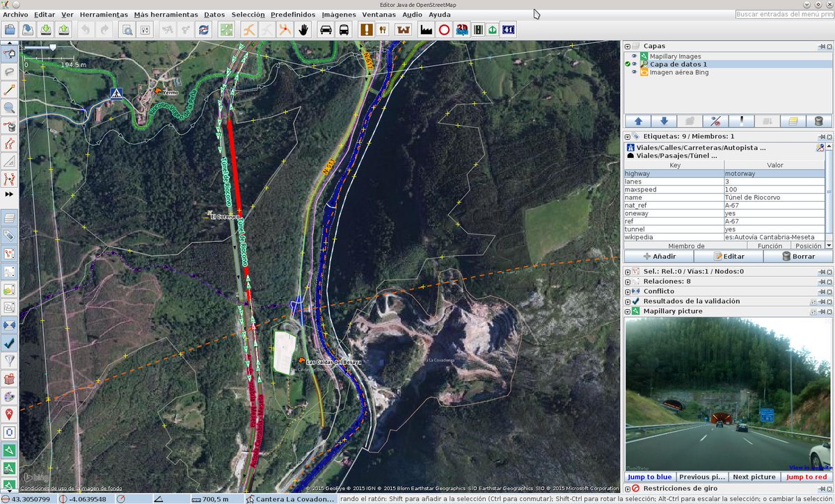The width and height of the screenshot is (835, 504).
Task: Move selected layer up with blue arrow
Action: pyautogui.click(x=638, y=121)
